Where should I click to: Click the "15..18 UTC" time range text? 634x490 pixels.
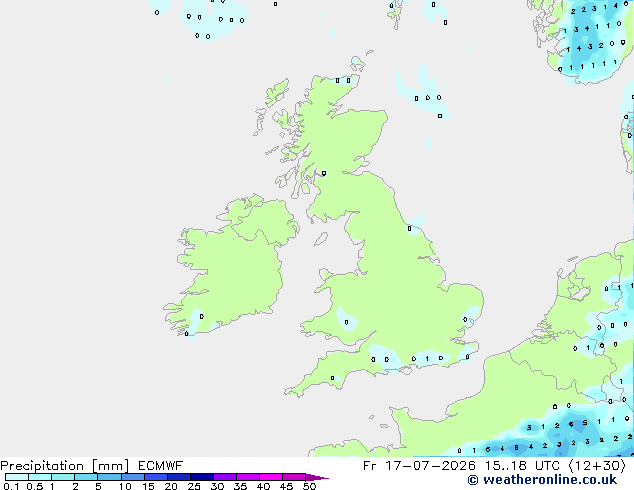pos(522,466)
